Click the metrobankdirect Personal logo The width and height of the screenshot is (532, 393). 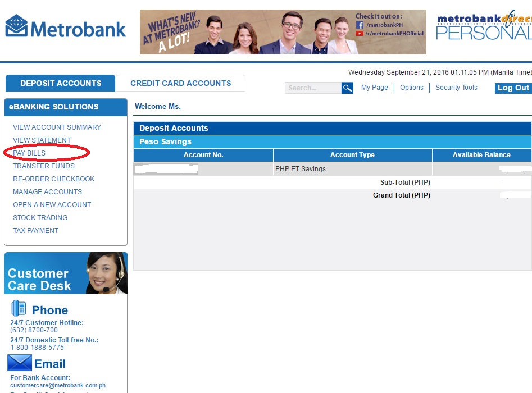coord(484,25)
